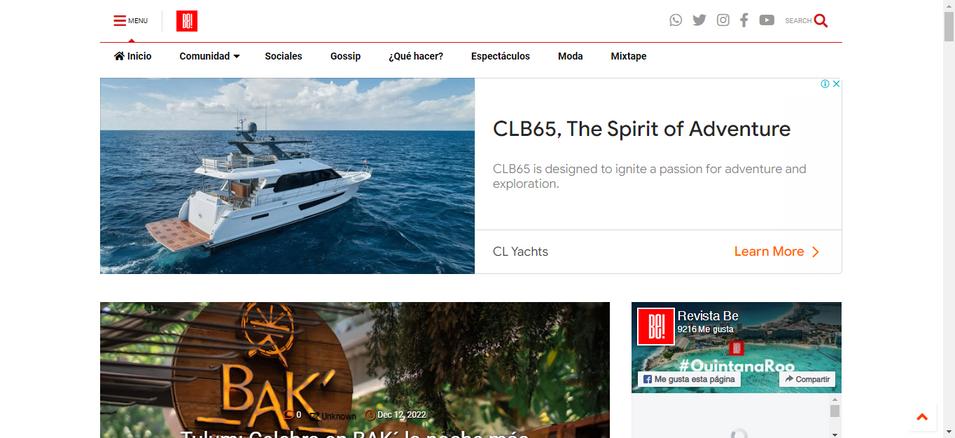Open the Twitter icon link
Image resolution: width=955 pixels, height=438 pixels.
(x=699, y=20)
